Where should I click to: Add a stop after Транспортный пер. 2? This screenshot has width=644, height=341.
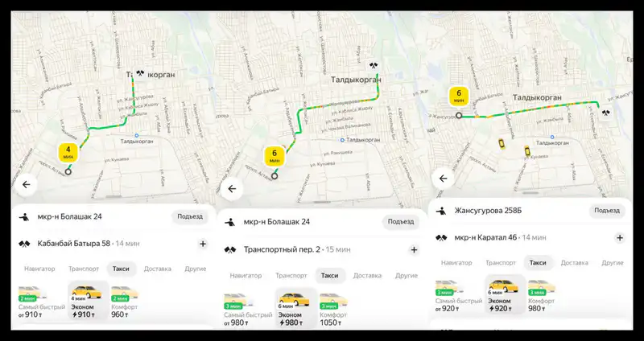pos(414,249)
